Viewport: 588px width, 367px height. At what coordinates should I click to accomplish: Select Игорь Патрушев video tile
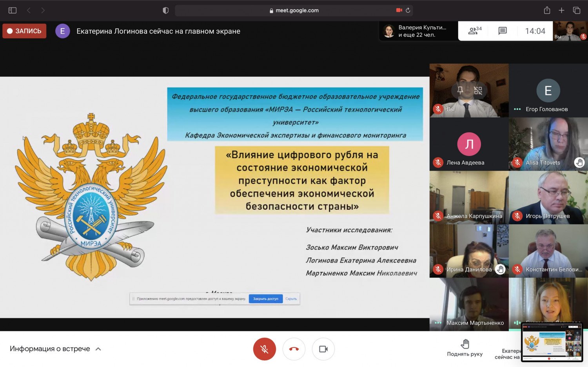tap(548, 197)
